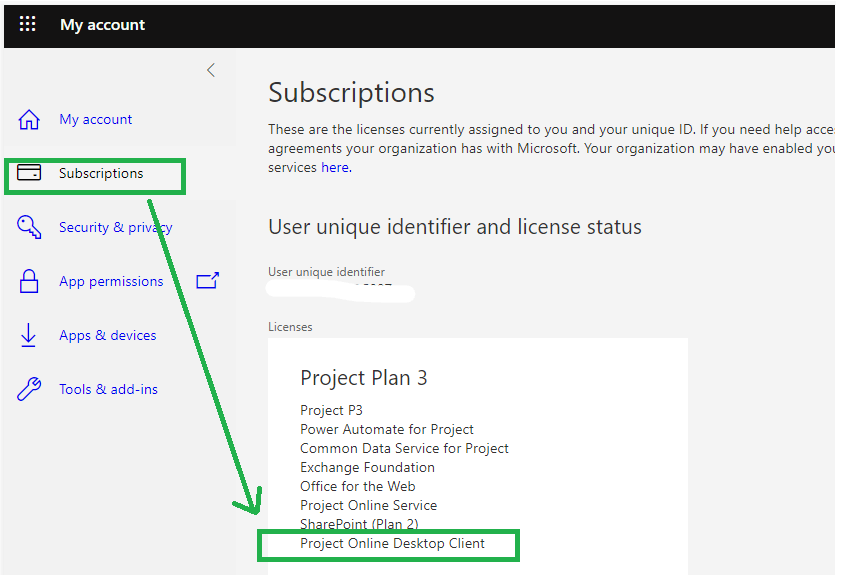
Task: Click the SharePoint (Plan 2) license item
Action: 358,524
